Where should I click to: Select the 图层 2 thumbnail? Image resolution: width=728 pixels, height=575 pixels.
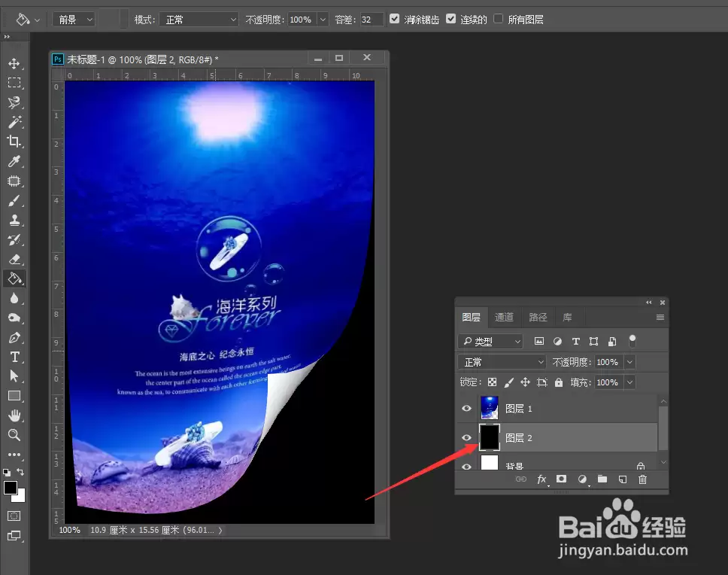[x=490, y=437]
